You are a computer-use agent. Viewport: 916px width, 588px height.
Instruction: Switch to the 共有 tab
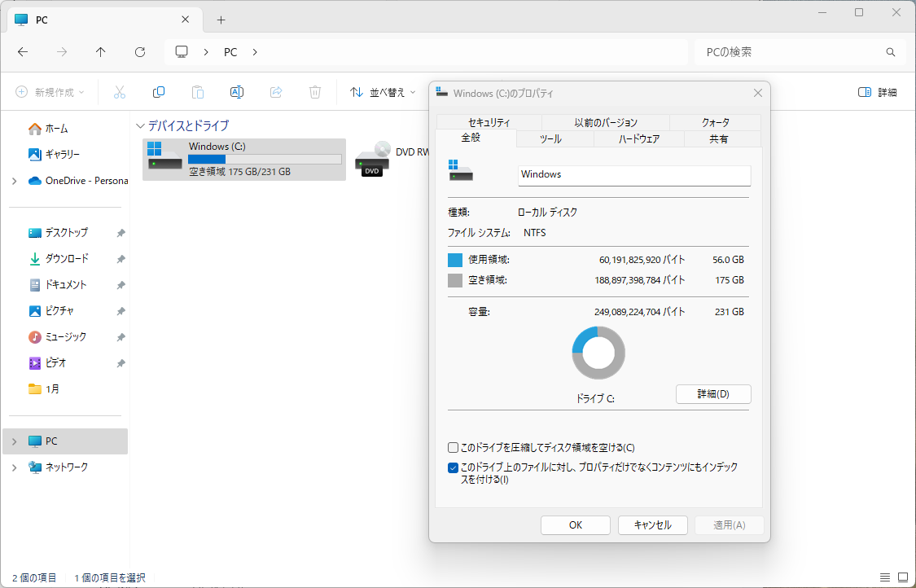tap(718, 139)
